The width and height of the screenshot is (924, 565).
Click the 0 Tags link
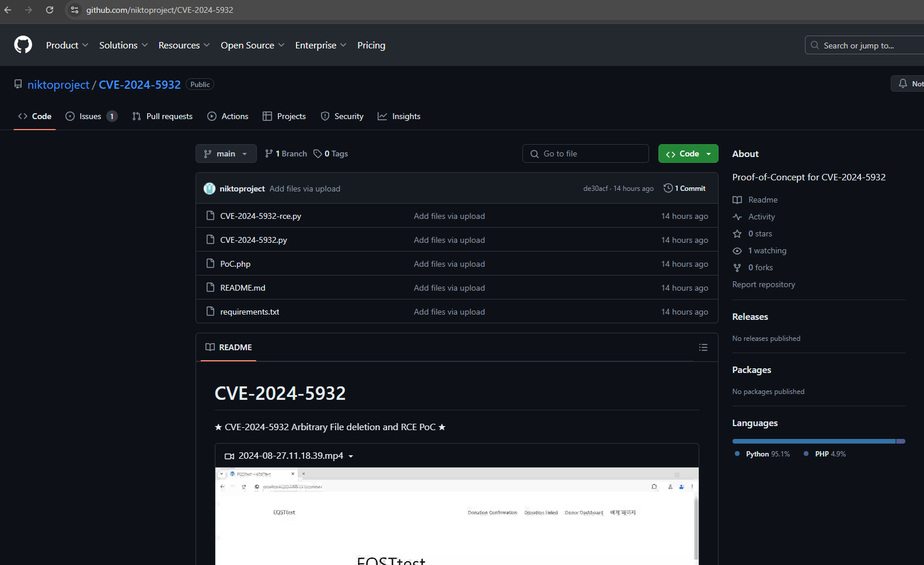tap(330, 154)
